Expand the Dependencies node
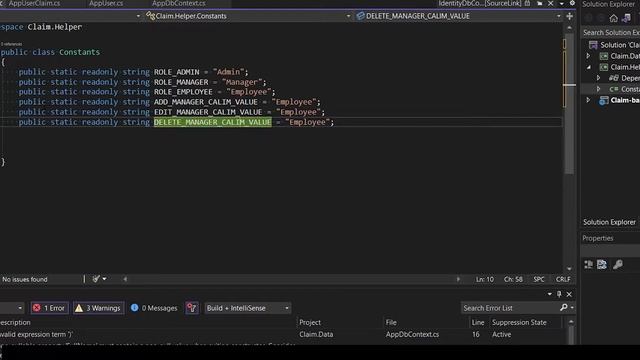 pyautogui.click(x=598, y=78)
